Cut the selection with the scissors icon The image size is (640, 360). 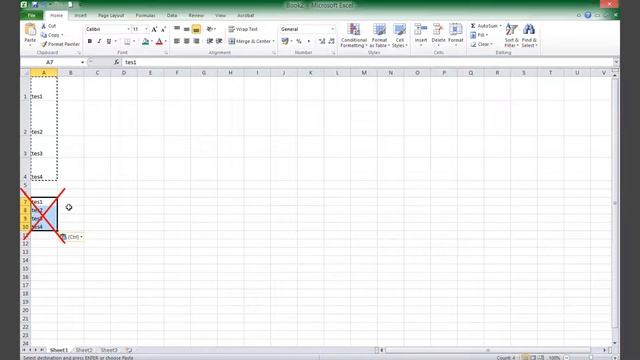click(44, 26)
